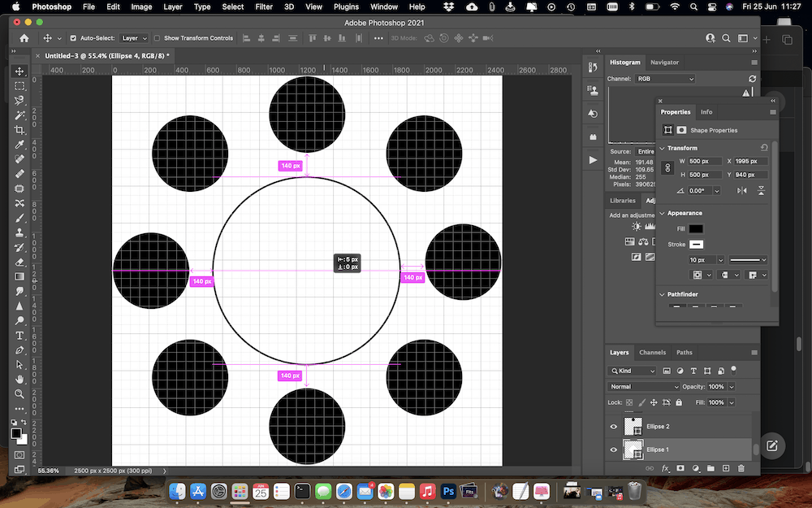This screenshot has height=508, width=812.
Task: Click the trash icon to delete layer
Action: (741, 468)
